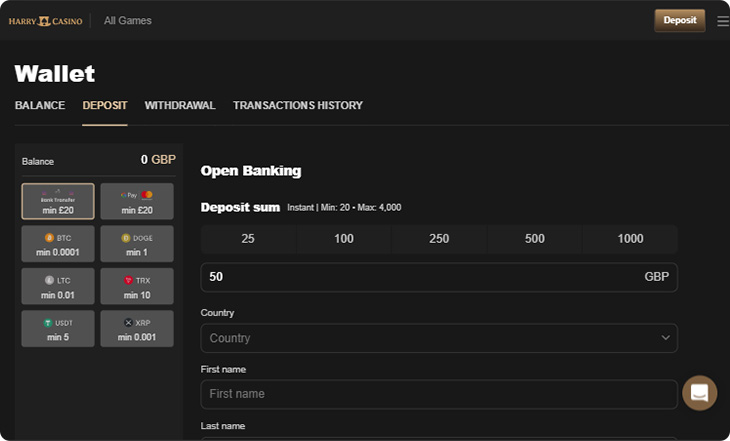
Task: Pick LTC as deposit currency
Action: click(x=58, y=286)
